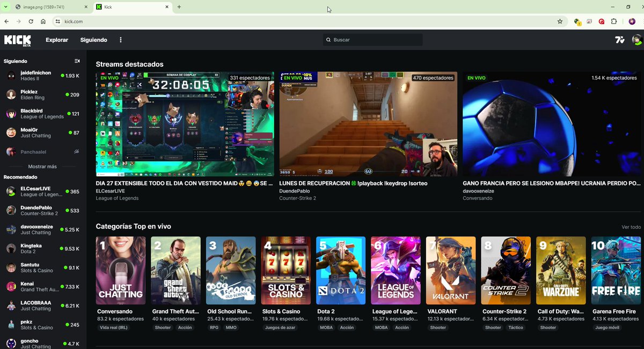The width and height of the screenshot is (644, 349).
Task: Open the Siguiendo nav item
Action: click(94, 40)
